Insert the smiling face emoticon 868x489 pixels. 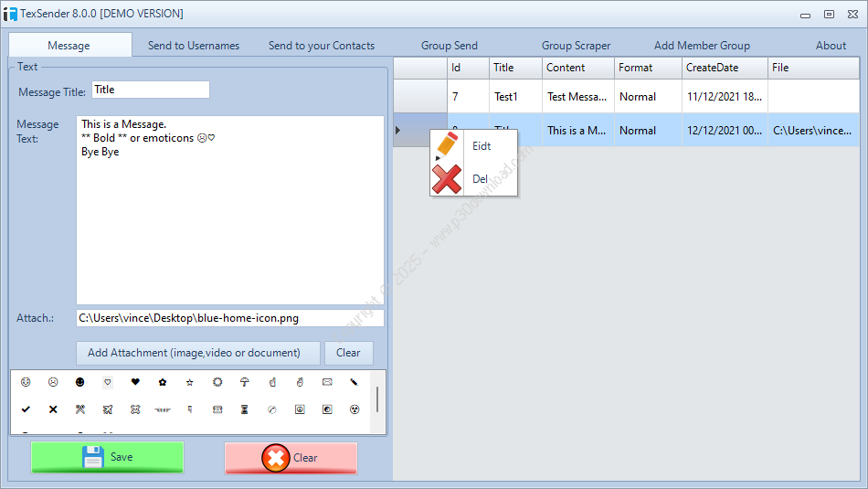coord(26,382)
